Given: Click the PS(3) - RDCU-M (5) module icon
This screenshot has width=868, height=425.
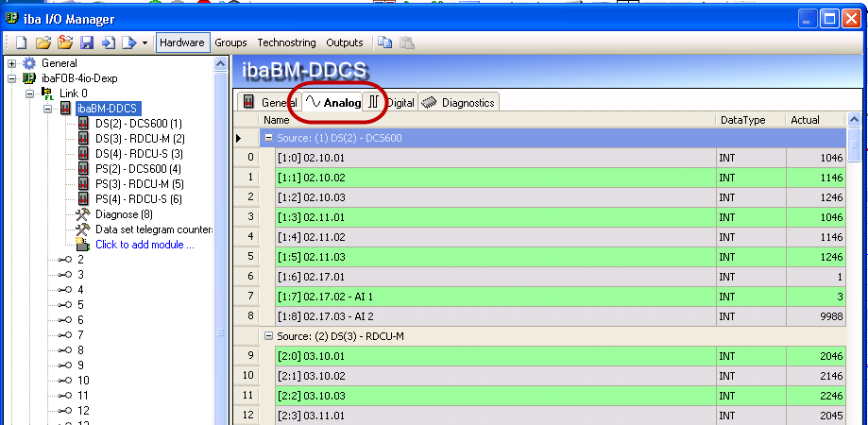Looking at the screenshot, I should [84, 184].
